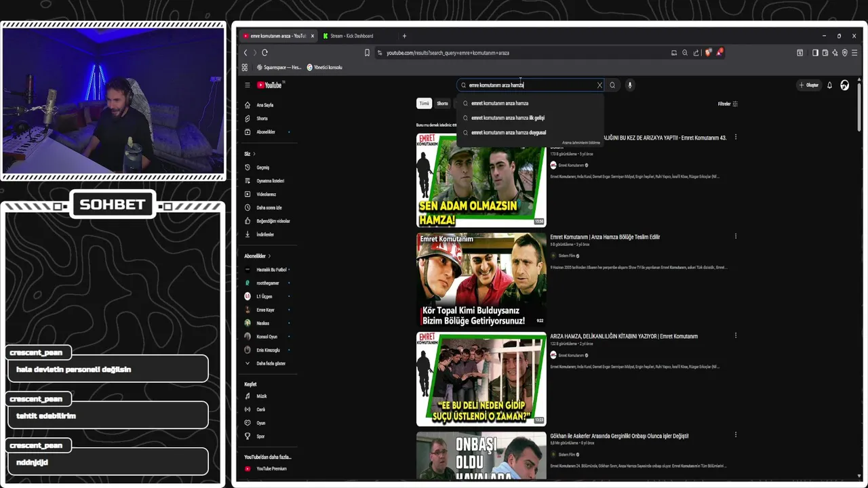The height and width of the screenshot is (488, 868).
Task: Expand the Siz section chevron
Action: pyautogui.click(x=256, y=154)
